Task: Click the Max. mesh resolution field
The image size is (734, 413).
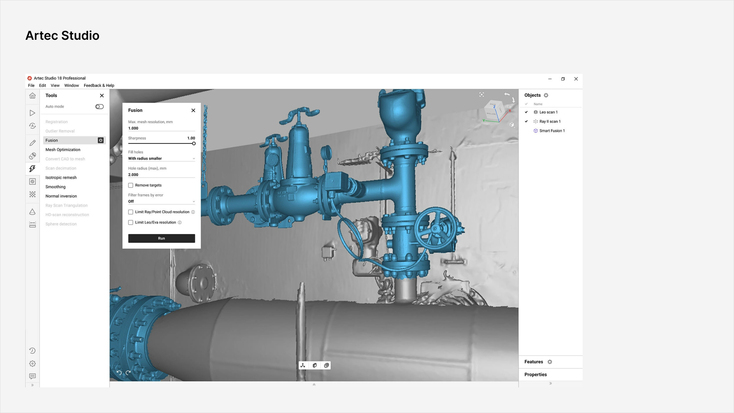Action: tap(161, 128)
